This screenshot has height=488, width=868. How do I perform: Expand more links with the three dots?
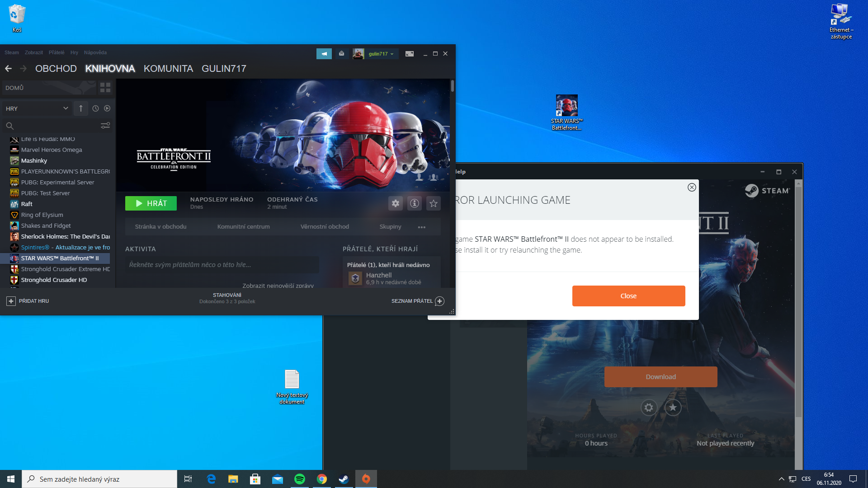422,227
